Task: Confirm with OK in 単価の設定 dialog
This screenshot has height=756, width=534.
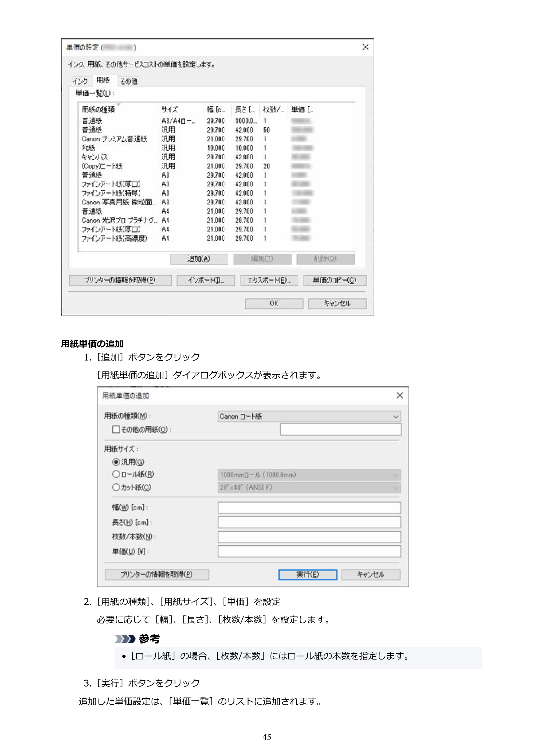Action: [274, 303]
